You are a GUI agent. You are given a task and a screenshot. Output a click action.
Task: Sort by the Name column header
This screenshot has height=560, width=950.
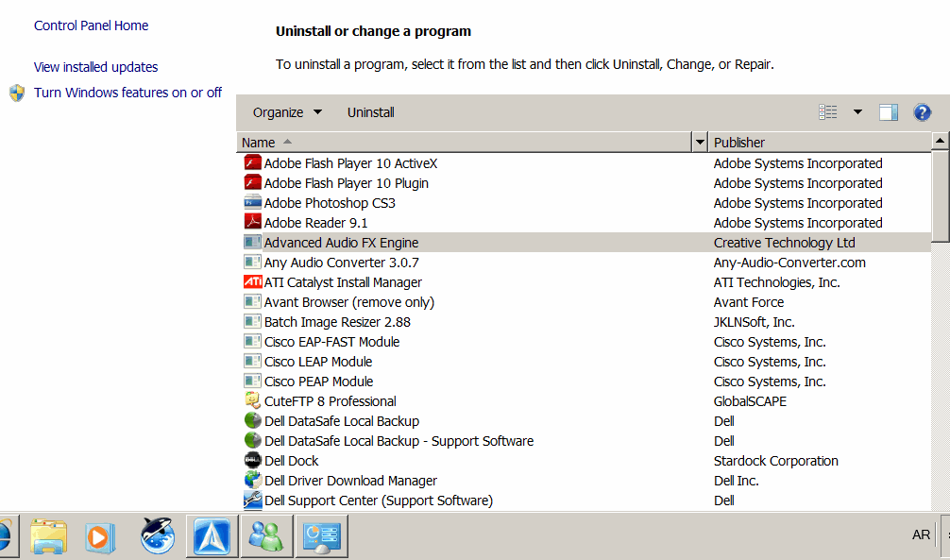[464, 143]
